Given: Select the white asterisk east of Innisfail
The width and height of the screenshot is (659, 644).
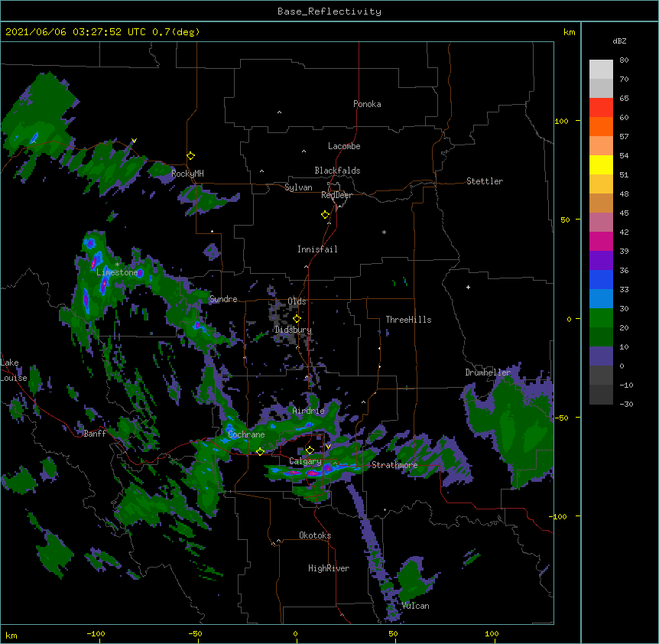Looking at the screenshot, I should tap(384, 233).
